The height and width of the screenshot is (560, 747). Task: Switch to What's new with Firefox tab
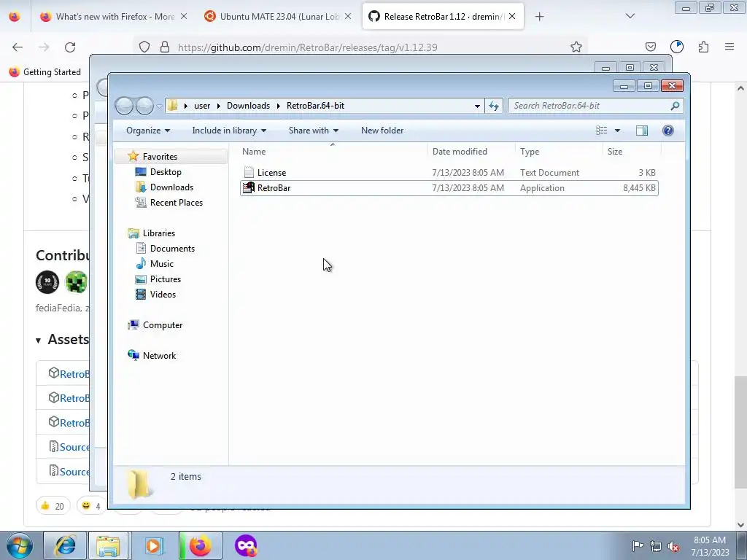tap(115, 17)
